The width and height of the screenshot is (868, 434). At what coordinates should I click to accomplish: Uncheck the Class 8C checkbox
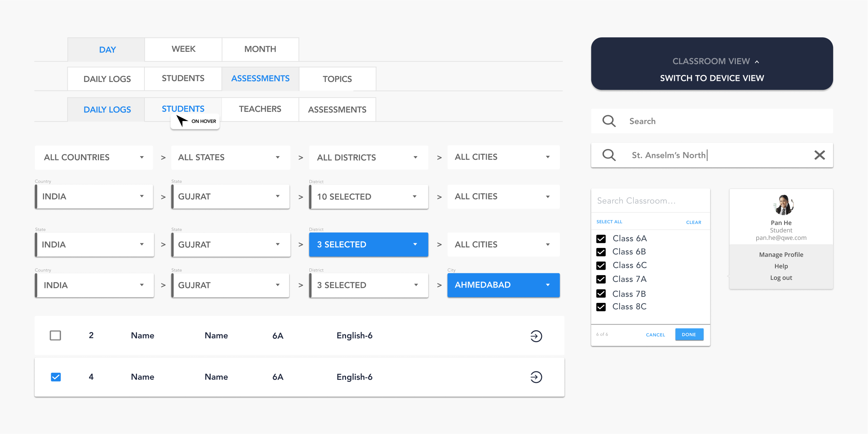[601, 307]
